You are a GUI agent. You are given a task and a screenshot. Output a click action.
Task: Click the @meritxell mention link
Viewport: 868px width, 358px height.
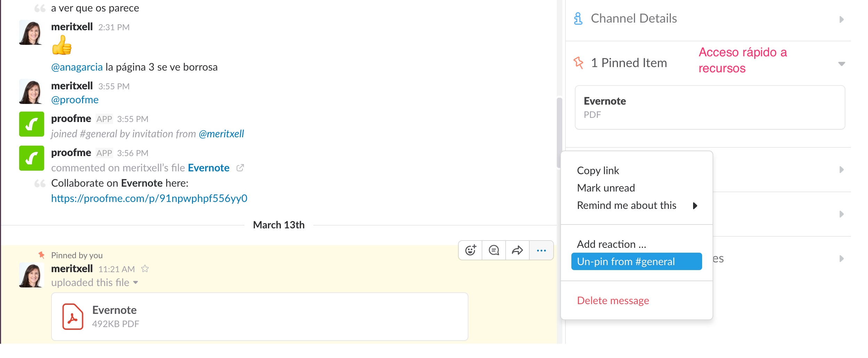tap(221, 134)
